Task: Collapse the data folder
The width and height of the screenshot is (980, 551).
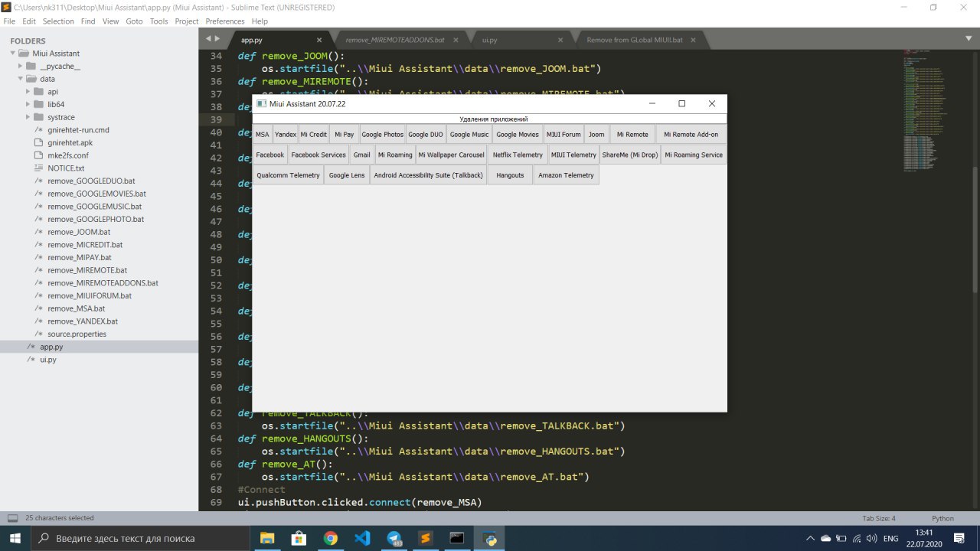Action: coord(21,79)
